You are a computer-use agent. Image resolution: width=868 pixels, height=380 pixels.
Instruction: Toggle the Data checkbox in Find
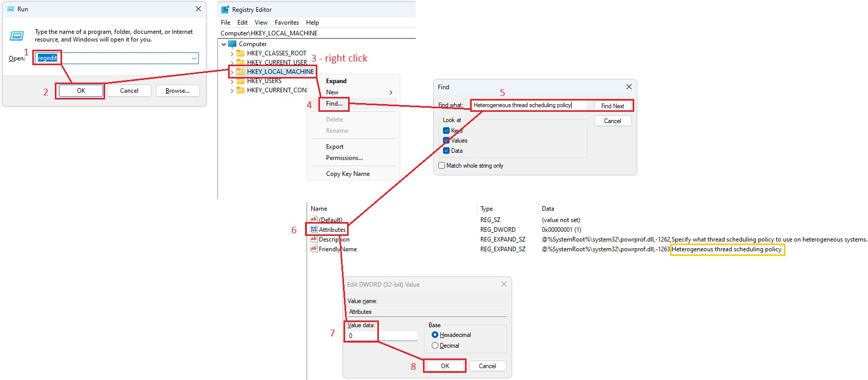(446, 151)
